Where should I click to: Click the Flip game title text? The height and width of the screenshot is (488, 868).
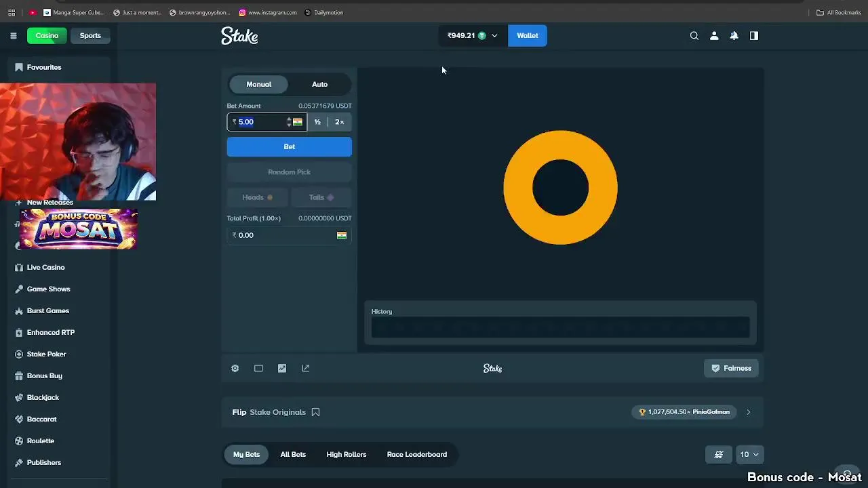click(239, 412)
